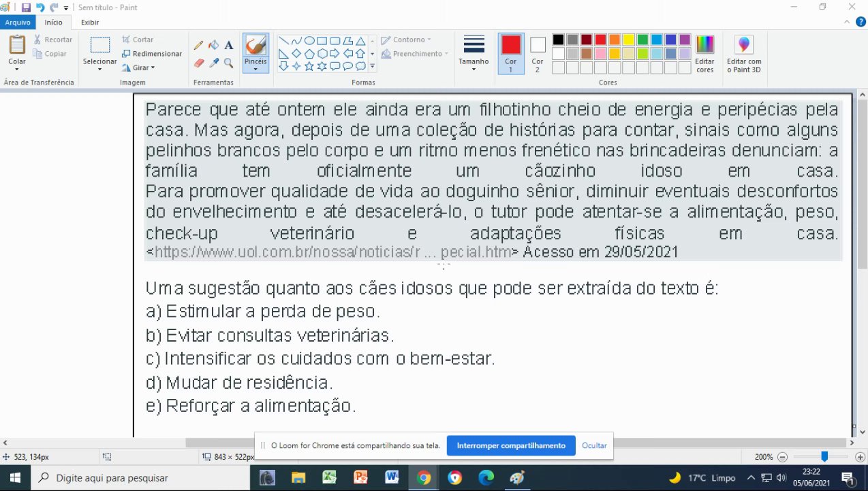The height and width of the screenshot is (491, 868).
Task: Pick the Rectangle shape
Action: coord(322,41)
